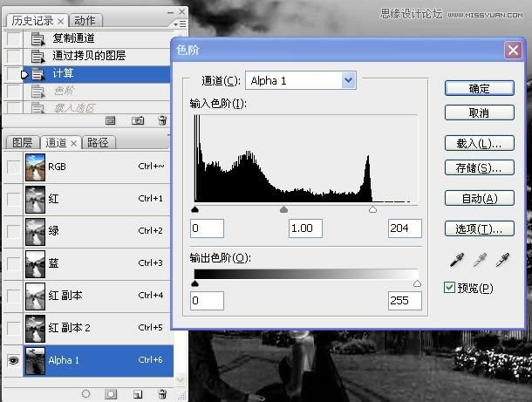
Task: Show the RGB channel visibility box
Action: (13, 167)
